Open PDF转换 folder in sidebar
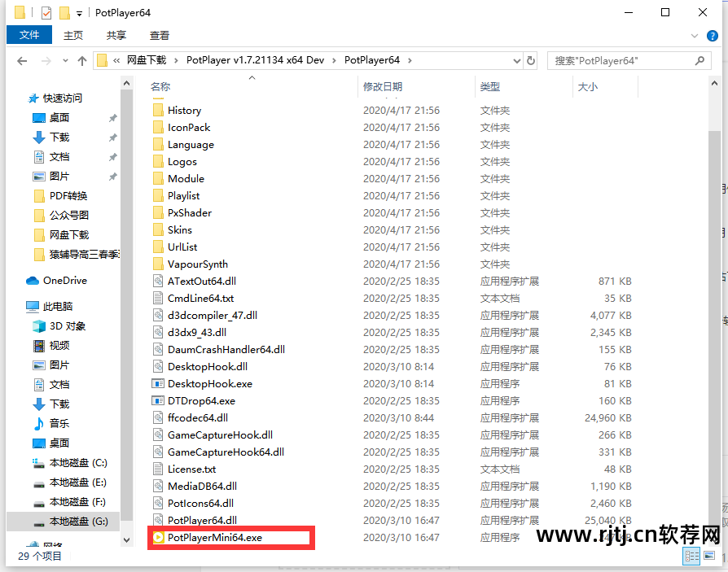This screenshot has width=728, height=572. pos(60,196)
